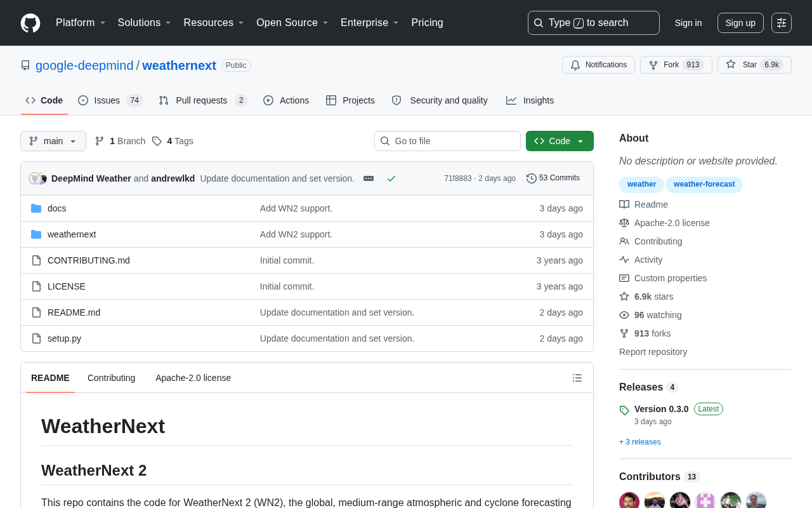The height and width of the screenshot is (508, 812).
Task: Click the scale icon beside Apache-2.0 license
Action: click(624, 223)
